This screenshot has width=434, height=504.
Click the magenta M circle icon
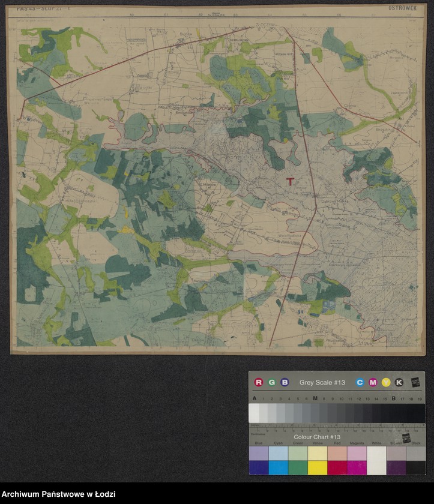373,382
